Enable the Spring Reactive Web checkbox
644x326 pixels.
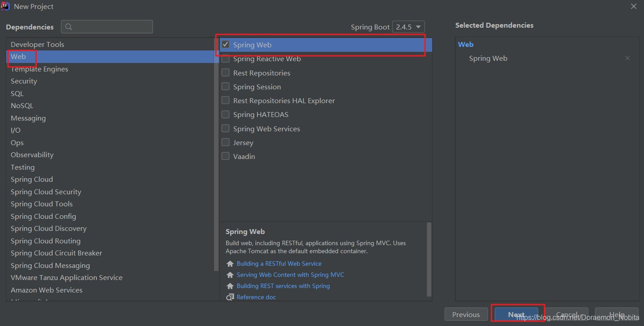pyautogui.click(x=226, y=59)
